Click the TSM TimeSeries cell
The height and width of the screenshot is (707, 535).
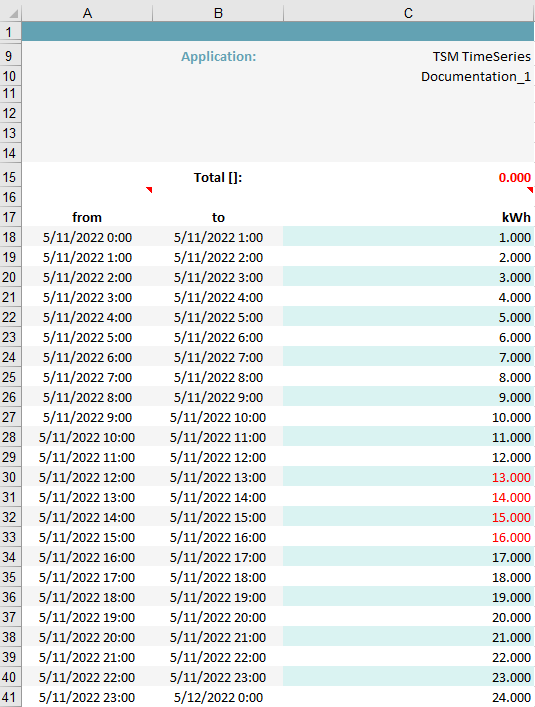(409, 56)
